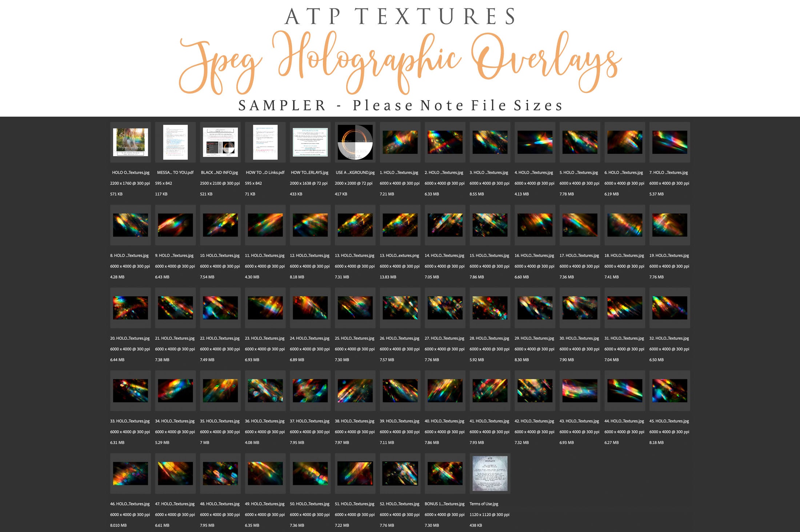Select the 28. HOLO..Textures.jpg thumbnail
Screen dimensions: 800x532
pyautogui.click(x=490, y=308)
